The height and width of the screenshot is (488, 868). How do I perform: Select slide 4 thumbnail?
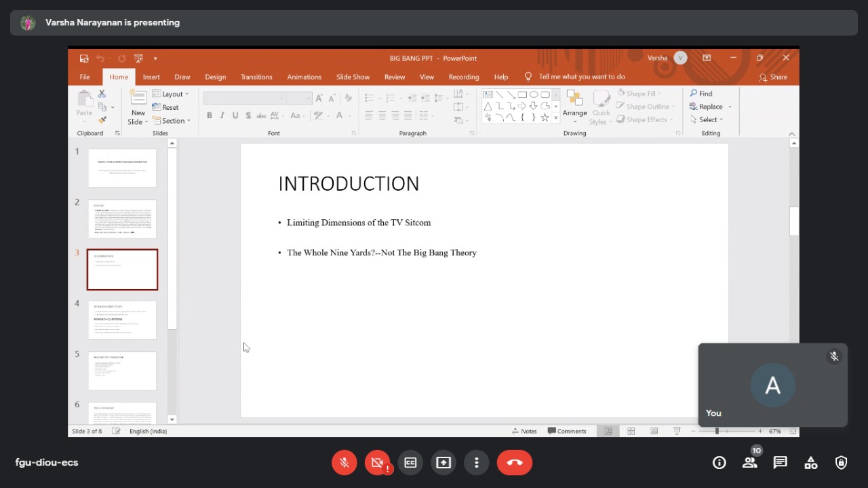[123, 320]
